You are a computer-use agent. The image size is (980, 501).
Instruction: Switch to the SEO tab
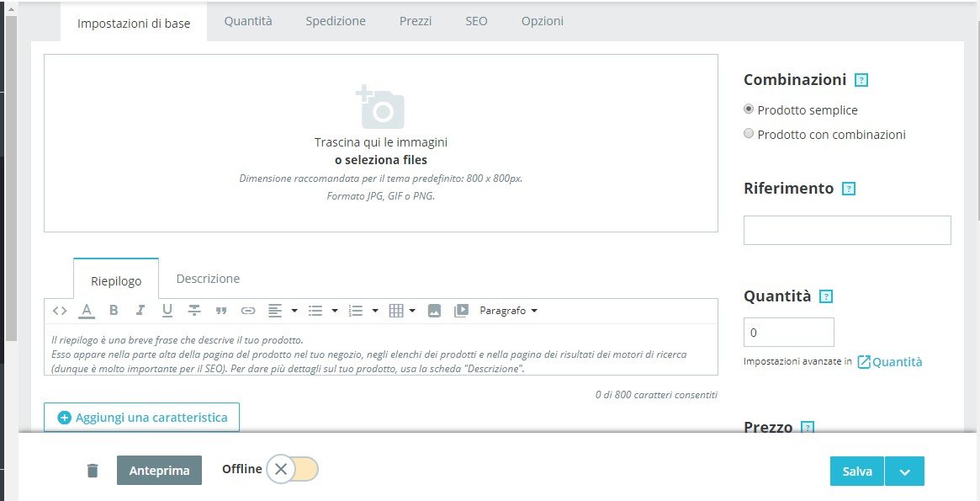pyautogui.click(x=476, y=21)
